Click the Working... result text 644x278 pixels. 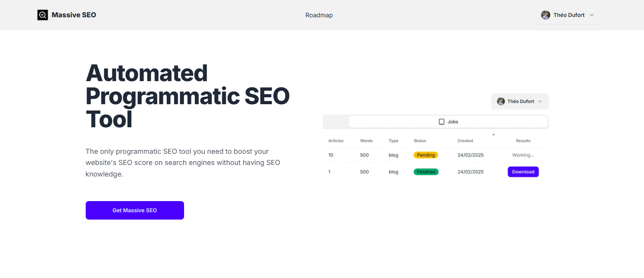coord(523,155)
